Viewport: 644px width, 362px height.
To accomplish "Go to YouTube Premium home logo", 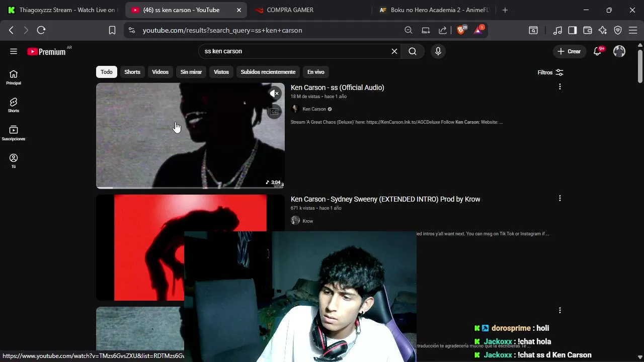I will coord(46,51).
